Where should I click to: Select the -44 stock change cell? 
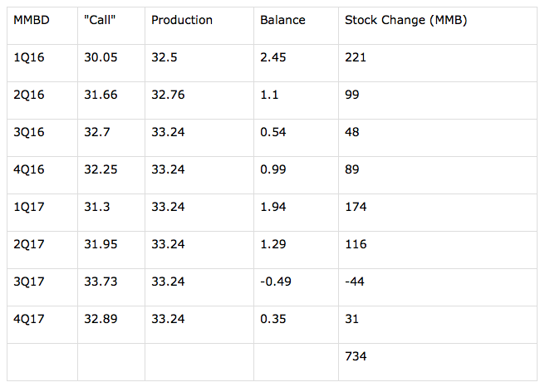point(355,282)
